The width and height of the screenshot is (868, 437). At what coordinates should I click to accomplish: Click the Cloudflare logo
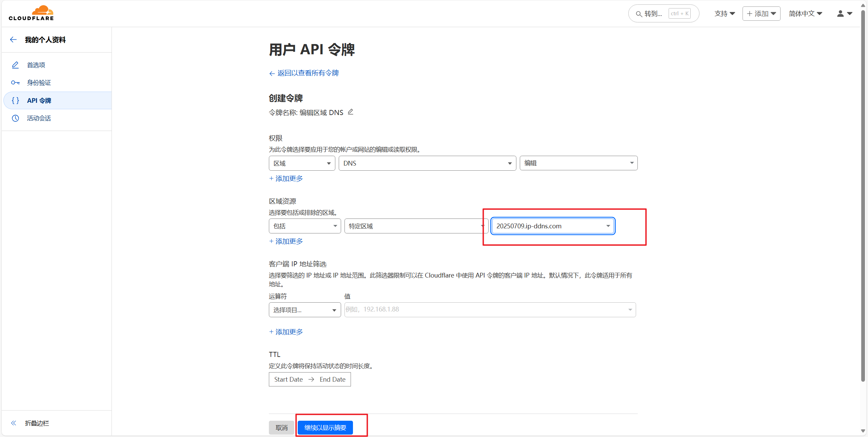coord(31,13)
